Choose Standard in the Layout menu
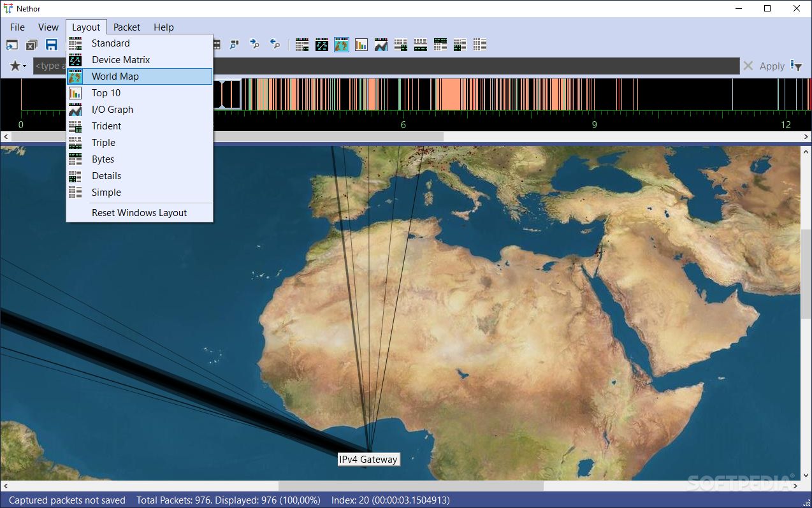Viewport: 812px width, 508px height. [x=140, y=43]
